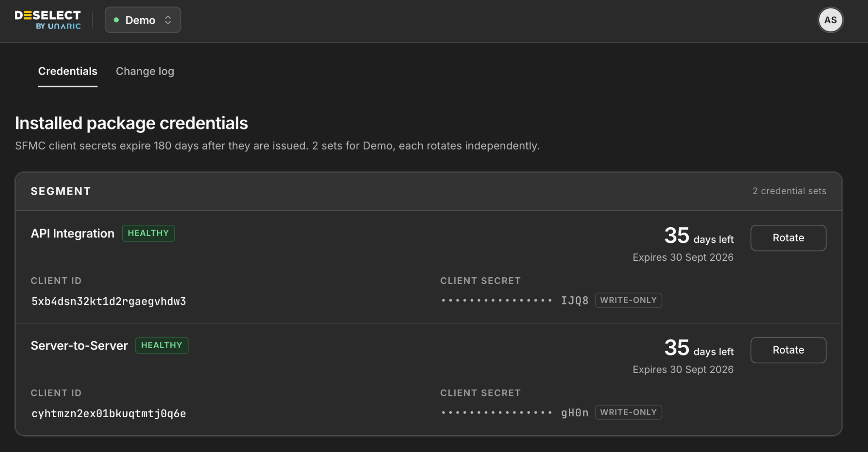Click the green status dot beside Demo
The width and height of the screenshot is (868, 452).
[x=116, y=20]
